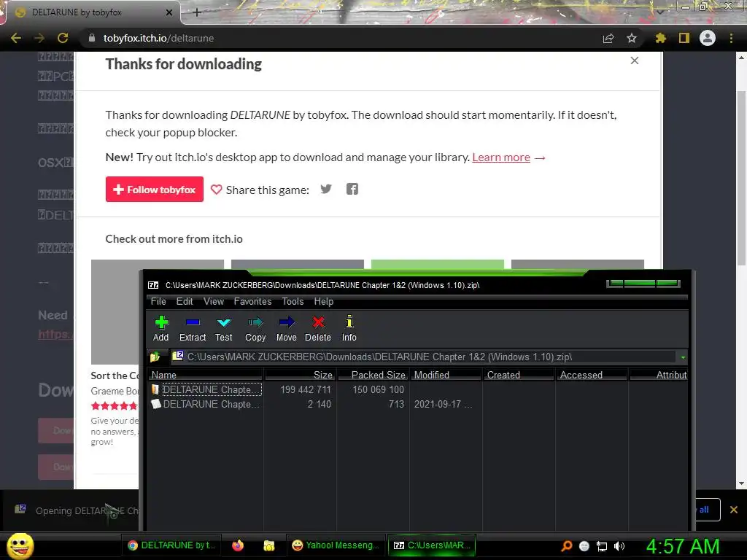Click the browser back arrow
This screenshot has height=560, width=747.
tap(16, 38)
